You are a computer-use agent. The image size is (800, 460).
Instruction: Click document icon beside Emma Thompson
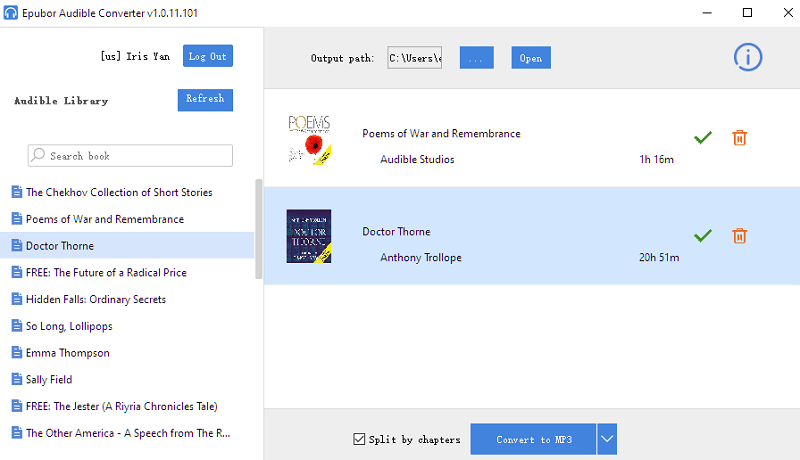pyautogui.click(x=17, y=352)
